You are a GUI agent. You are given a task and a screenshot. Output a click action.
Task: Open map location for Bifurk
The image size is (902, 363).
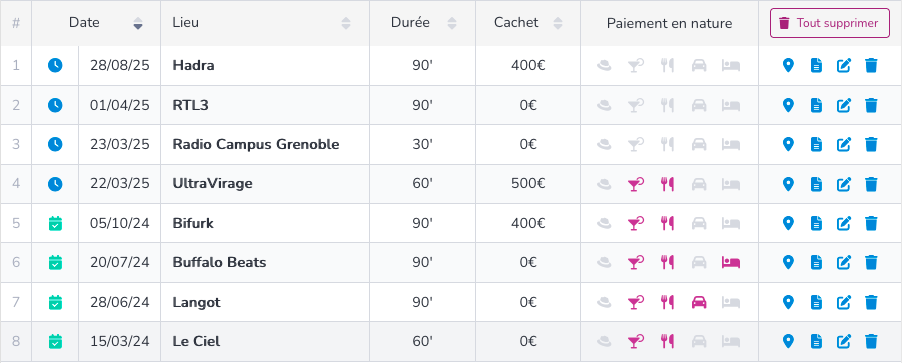pyautogui.click(x=788, y=223)
